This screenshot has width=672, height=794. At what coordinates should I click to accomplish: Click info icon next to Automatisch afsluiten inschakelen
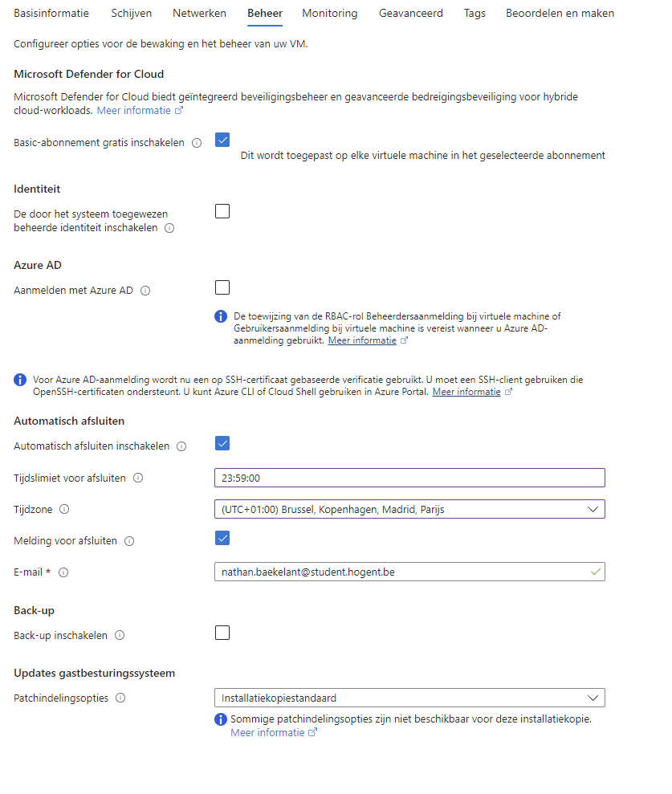point(181,446)
